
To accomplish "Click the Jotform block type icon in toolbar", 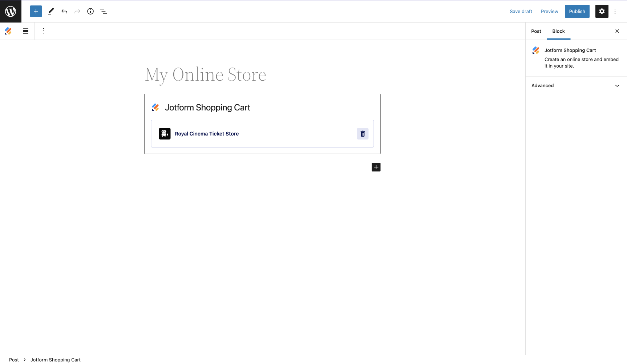I will (8, 31).
